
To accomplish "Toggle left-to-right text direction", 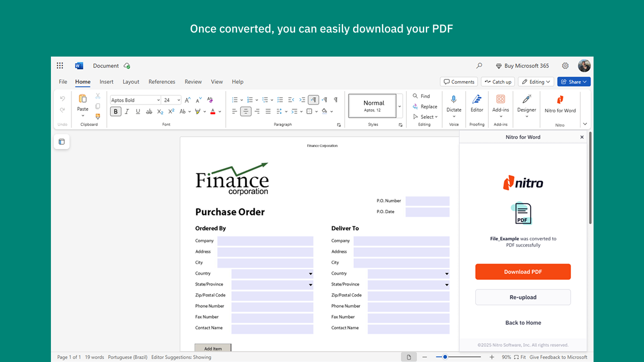I will point(314,100).
